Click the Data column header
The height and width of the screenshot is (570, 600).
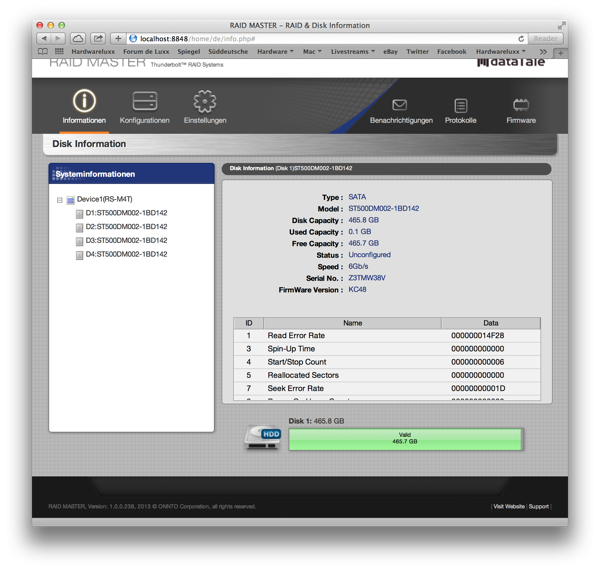click(491, 323)
